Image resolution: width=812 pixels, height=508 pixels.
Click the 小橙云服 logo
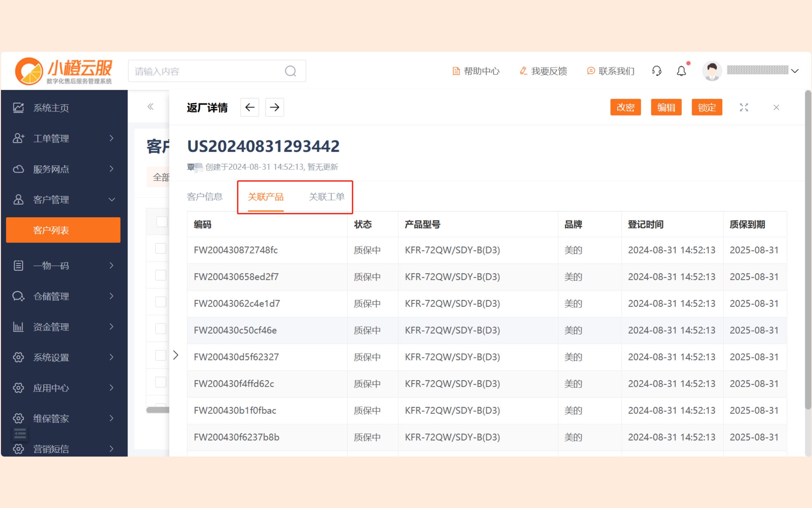click(64, 71)
